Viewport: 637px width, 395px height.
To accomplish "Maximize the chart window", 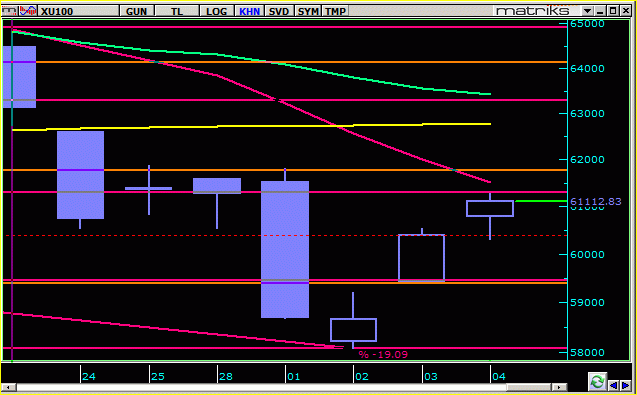I will pos(613,11).
